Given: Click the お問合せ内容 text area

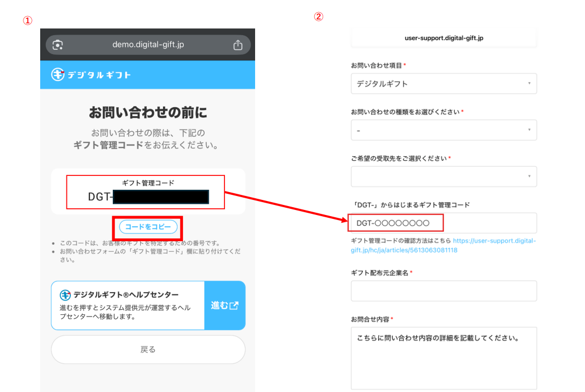Looking at the screenshot, I should pos(444,358).
